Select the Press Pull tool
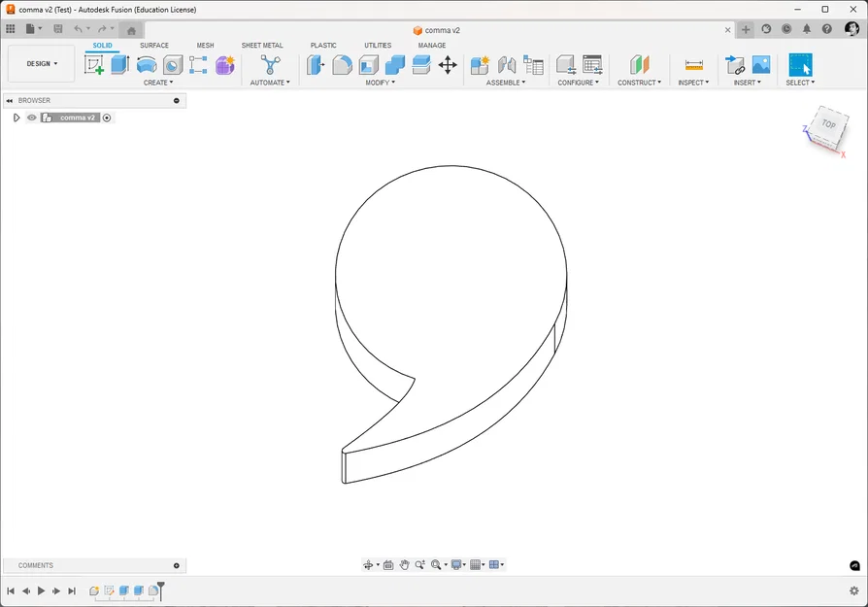 (316, 65)
